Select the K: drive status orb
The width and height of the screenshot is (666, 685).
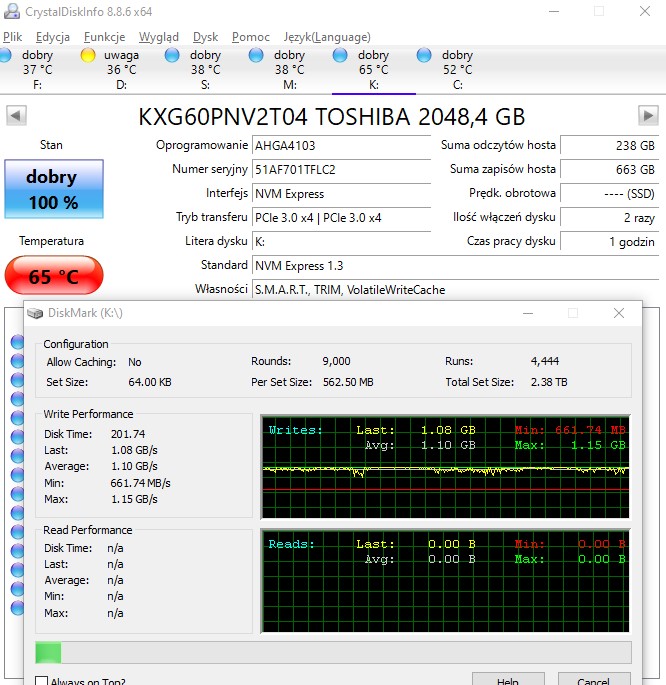(x=340, y=55)
